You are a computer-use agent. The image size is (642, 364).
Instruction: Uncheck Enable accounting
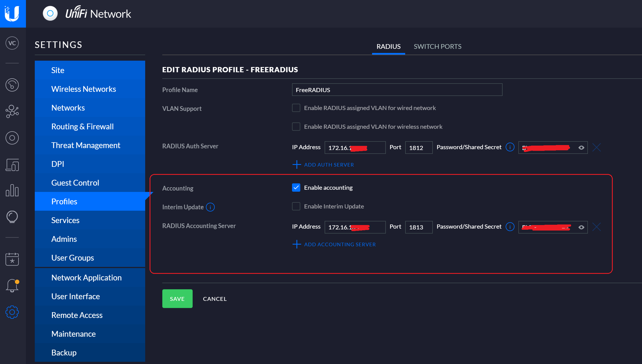click(x=296, y=188)
